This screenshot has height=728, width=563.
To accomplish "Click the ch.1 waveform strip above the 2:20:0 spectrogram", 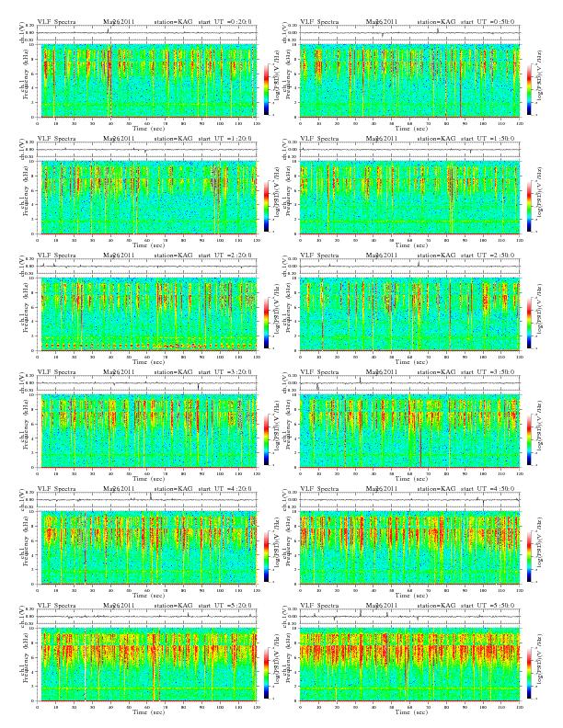I will 147,266.
